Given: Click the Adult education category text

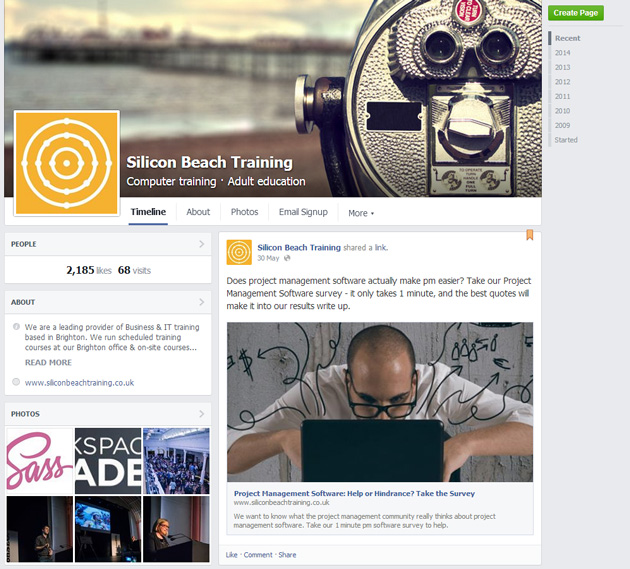Looking at the screenshot, I should coord(266,181).
